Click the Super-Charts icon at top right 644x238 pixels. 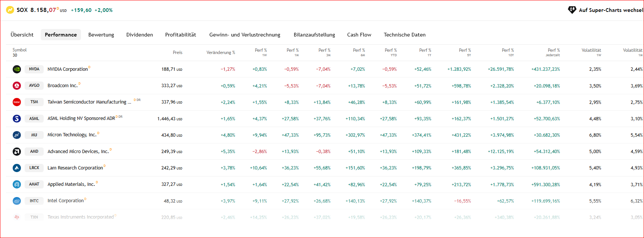[572, 10]
